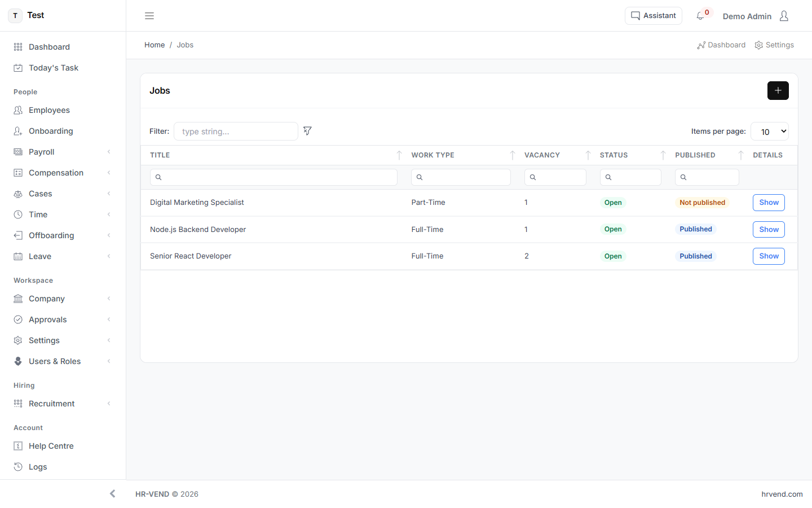Screen dimensions: 812x508
Task: Show details for Senior React Developer
Action: click(x=769, y=256)
